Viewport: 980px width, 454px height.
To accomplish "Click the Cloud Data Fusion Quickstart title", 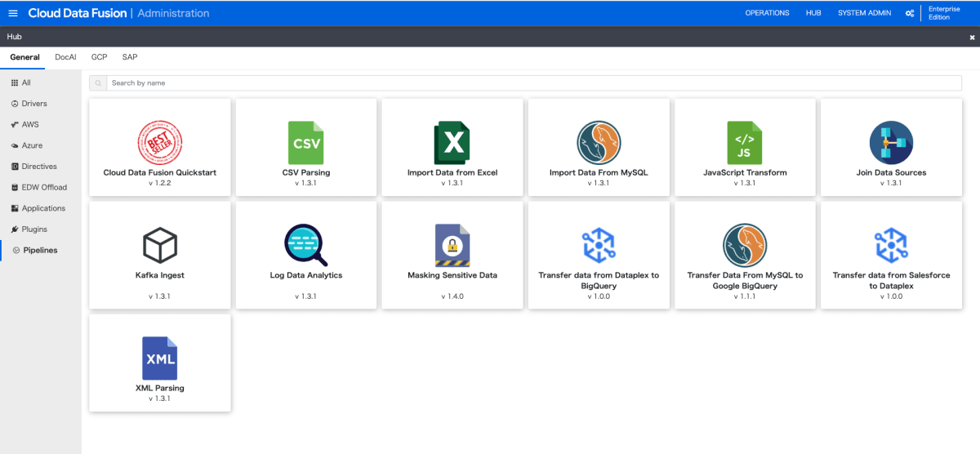I will (x=160, y=172).
